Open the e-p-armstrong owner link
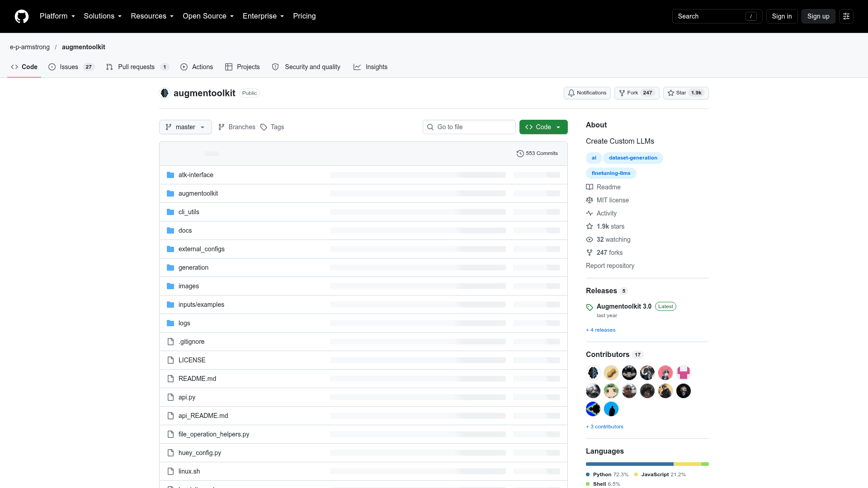This screenshot has width=868, height=488. click(x=30, y=47)
